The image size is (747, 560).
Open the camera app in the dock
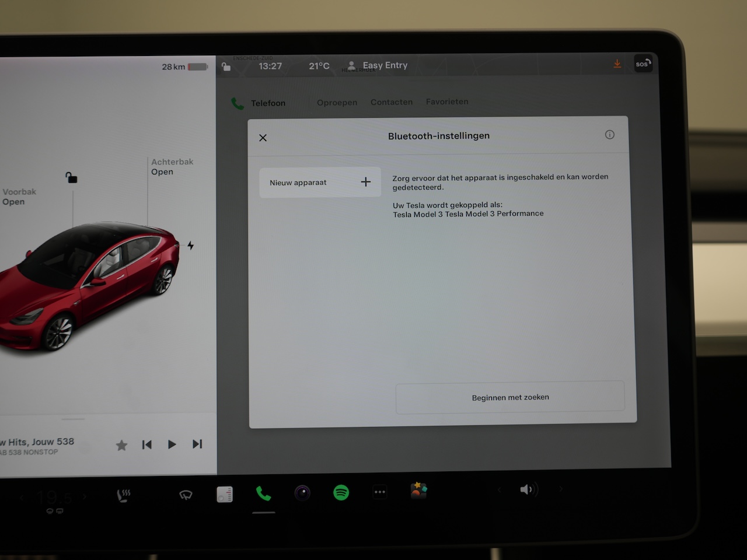click(x=302, y=493)
